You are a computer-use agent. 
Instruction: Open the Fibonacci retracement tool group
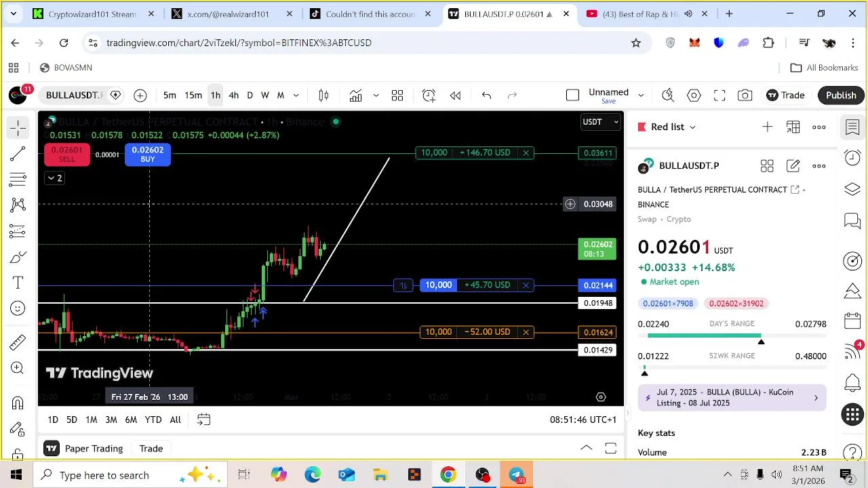(x=18, y=180)
